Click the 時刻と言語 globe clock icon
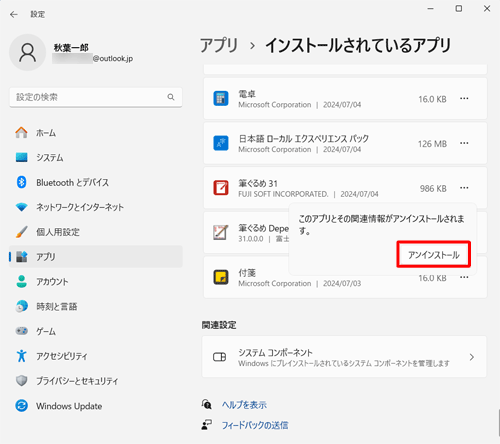 [22, 306]
